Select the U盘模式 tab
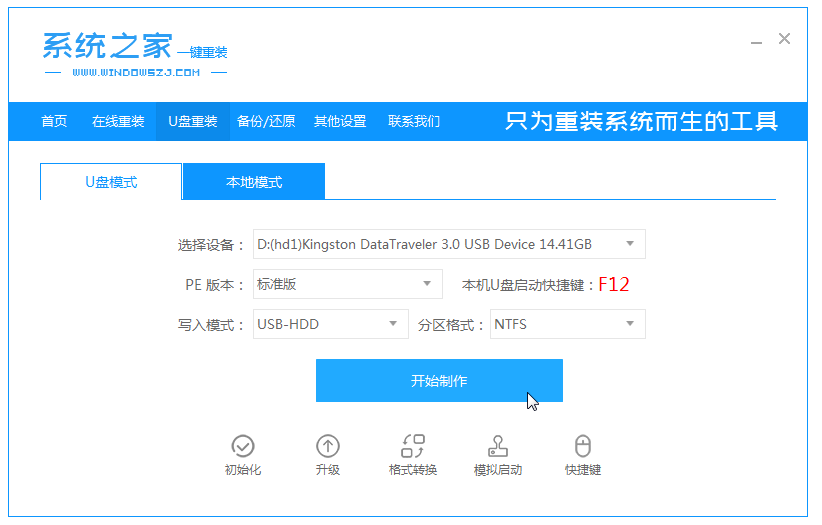This screenshot has height=525, width=822. click(111, 182)
